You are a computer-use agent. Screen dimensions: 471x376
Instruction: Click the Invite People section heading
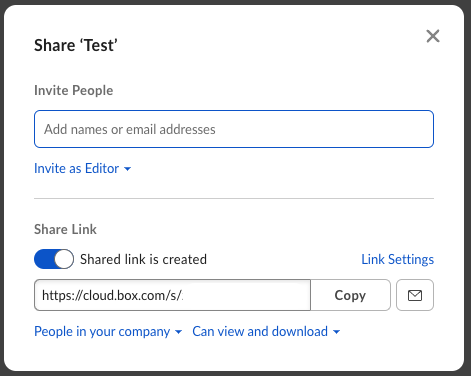tap(74, 90)
